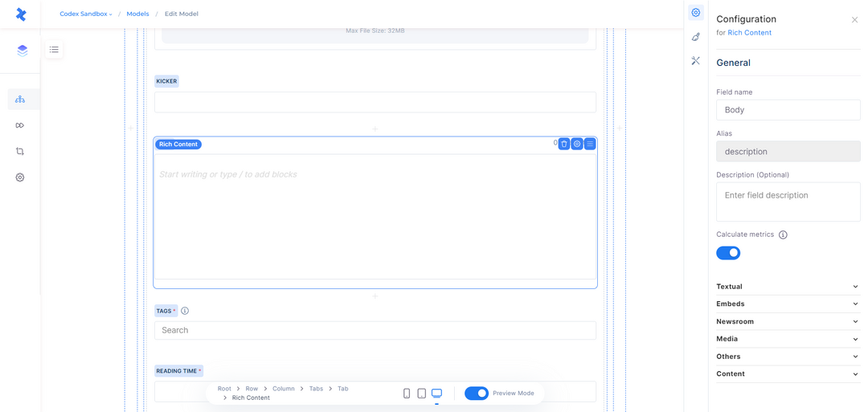Select Rich Content in path breadcrumb
This screenshot has width=868, height=412.
point(251,398)
